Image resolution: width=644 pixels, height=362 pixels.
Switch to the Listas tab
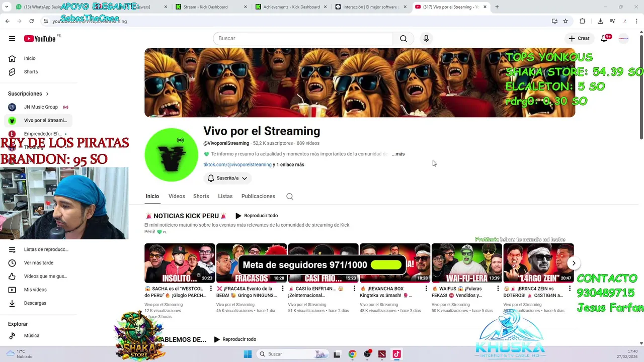coord(225,197)
